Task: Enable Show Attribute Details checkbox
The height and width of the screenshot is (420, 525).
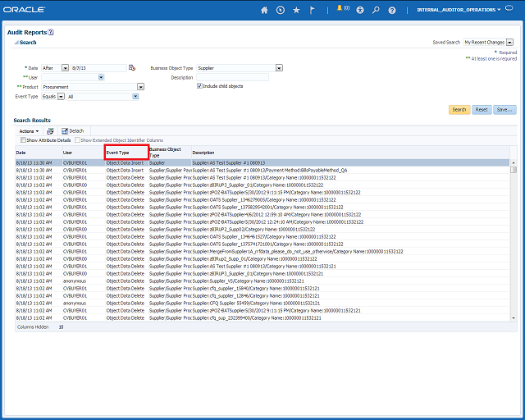Action: [23, 140]
